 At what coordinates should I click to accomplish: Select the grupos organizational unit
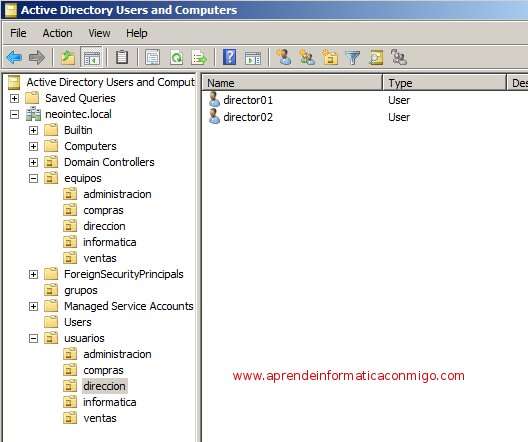tap(81, 290)
